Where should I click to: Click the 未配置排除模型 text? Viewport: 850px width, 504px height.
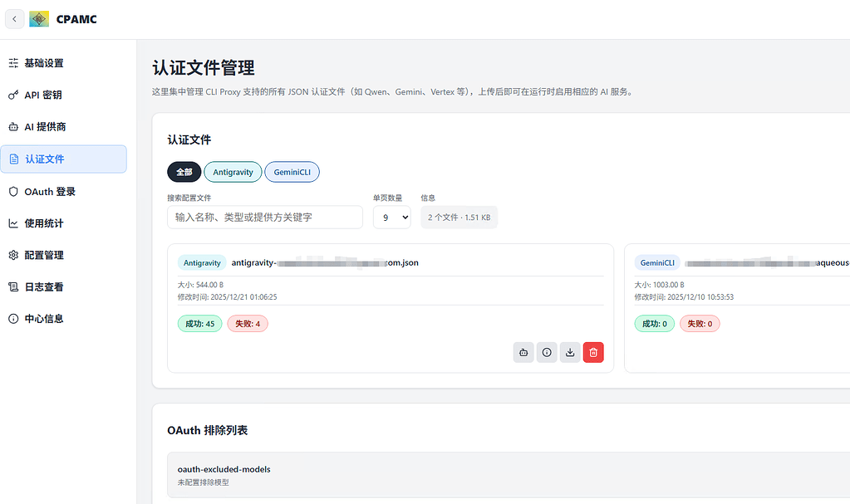coord(204,482)
